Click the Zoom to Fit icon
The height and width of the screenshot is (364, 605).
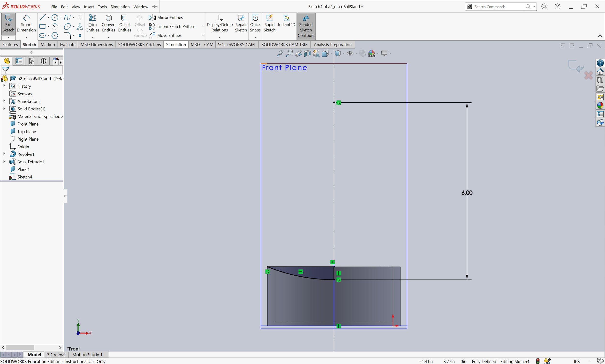tap(280, 53)
